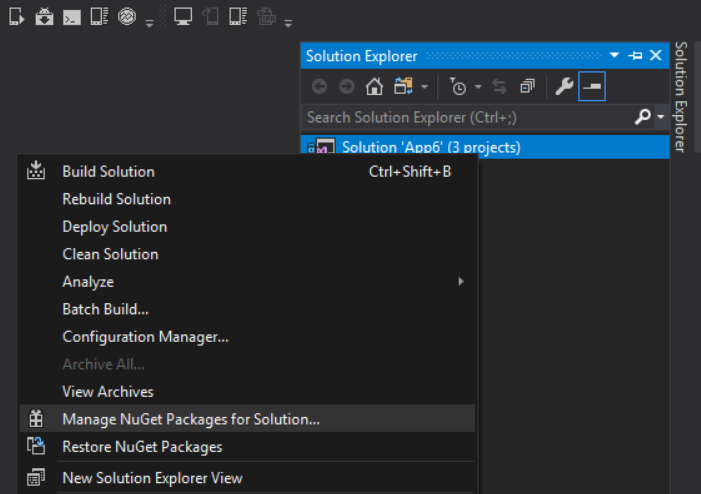The image size is (701, 494).
Task: Click the Home icon in Solution Explorer
Action: 374,86
